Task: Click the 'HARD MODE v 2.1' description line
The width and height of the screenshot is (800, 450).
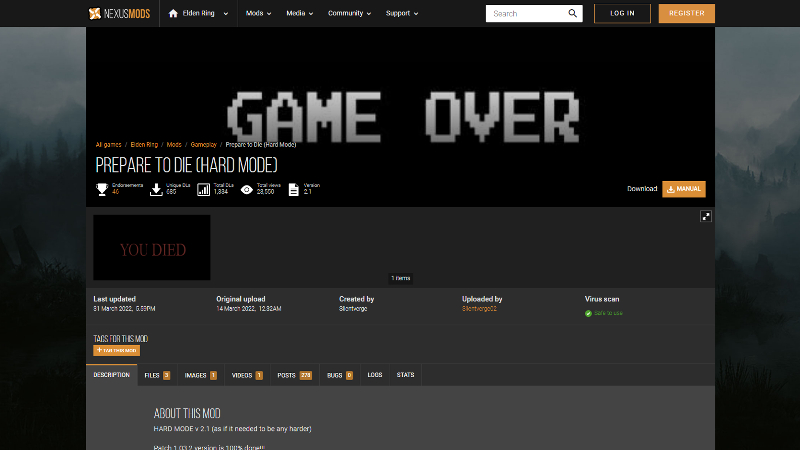Action: pos(232,429)
